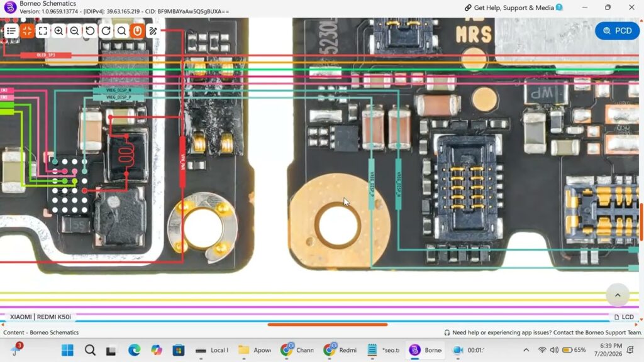Click the PCD search button
The image size is (644, 362).
click(618, 31)
